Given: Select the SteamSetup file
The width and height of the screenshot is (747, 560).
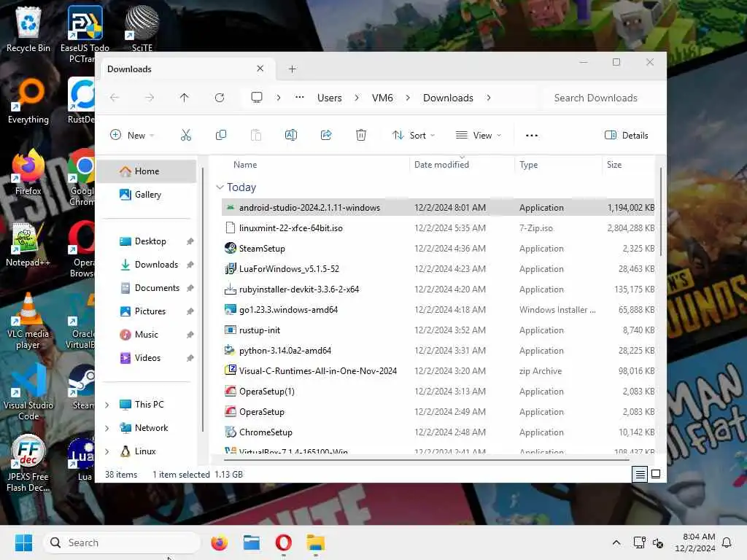Looking at the screenshot, I should click(x=438, y=249).
